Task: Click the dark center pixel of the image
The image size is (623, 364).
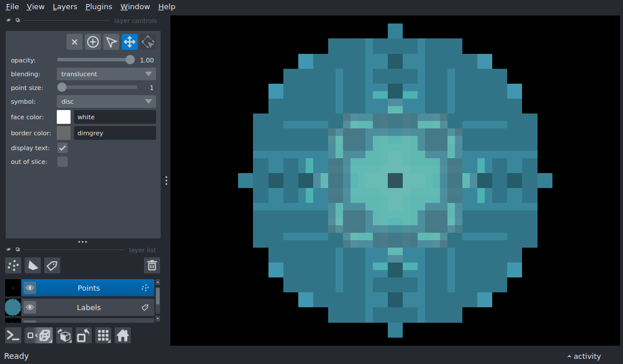Action: tap(395, 181)
